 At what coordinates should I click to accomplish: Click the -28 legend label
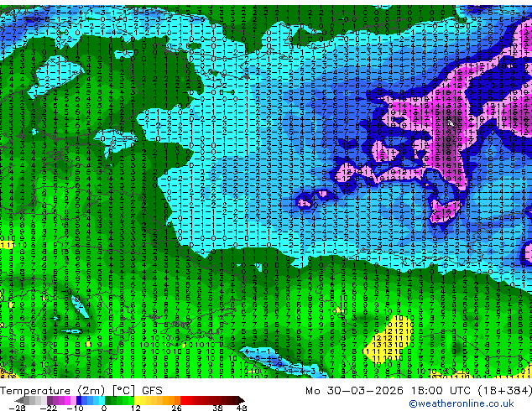tap(17, 408)
